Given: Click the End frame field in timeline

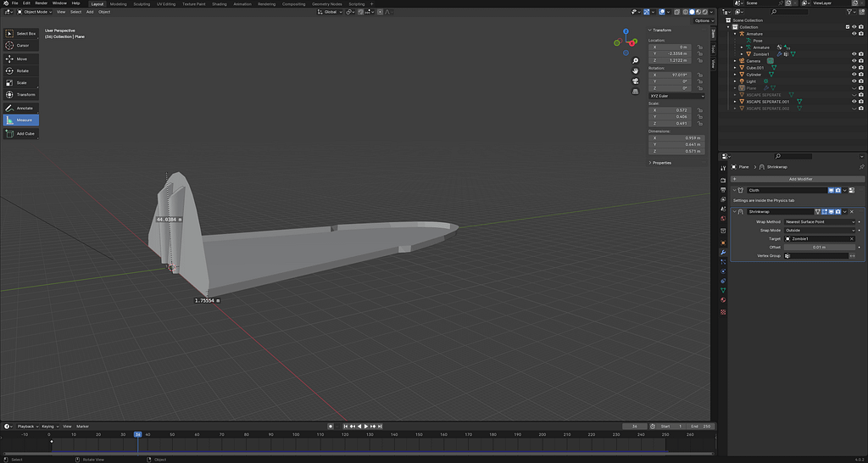Looking at the screenshot, I should click(x=700, y=426).
